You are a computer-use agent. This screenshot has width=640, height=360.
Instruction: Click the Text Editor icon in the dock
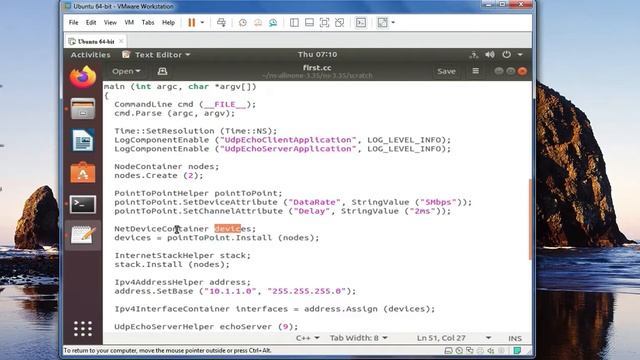(x=83, y=235)
